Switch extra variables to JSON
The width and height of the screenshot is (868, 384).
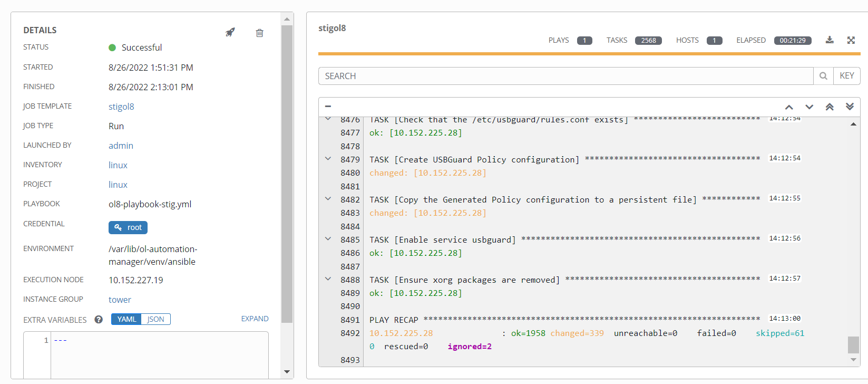(155, 319)
